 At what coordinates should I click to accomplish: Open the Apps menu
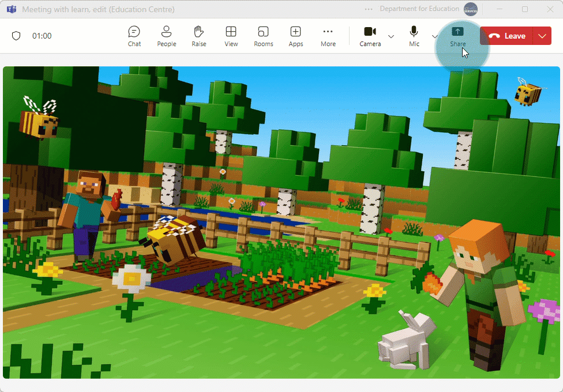point(295,36)
